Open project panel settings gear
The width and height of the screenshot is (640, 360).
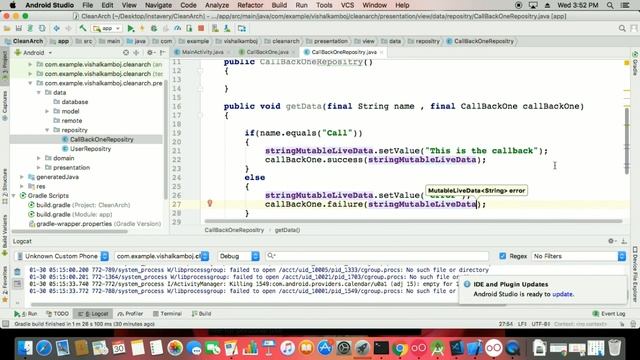pyautogui.click(x=150, y=53)
